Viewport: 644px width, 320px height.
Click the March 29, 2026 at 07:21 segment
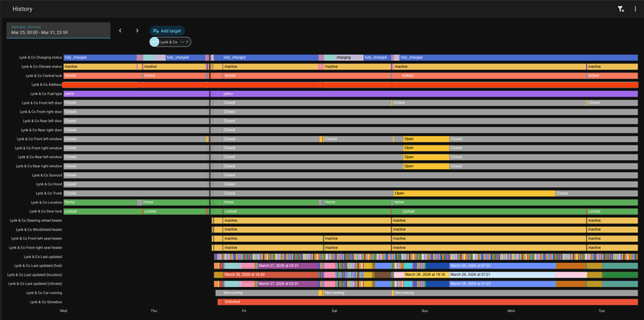click(502, 275)
